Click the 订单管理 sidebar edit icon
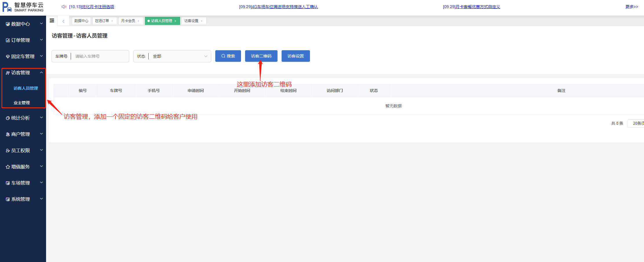644x262 pixels. (x=8, y=40)
